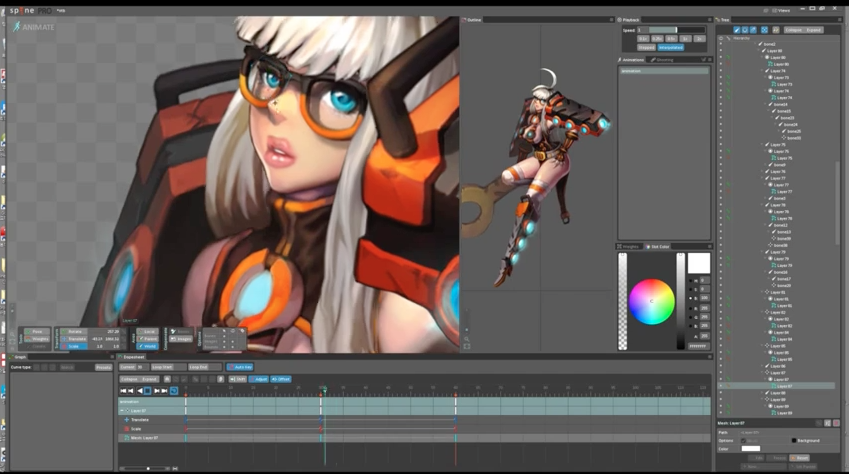The image size is (849, 474).
Task: Click the Reset button in mesh panel
Action: 800,458
